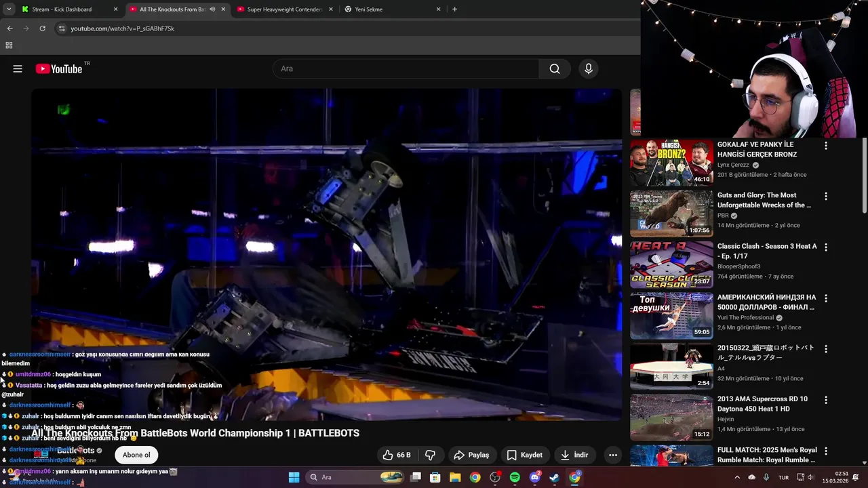Open options for Guts and Glory video
The width and height of the screenshot is (868, 488).
point(826,197)
